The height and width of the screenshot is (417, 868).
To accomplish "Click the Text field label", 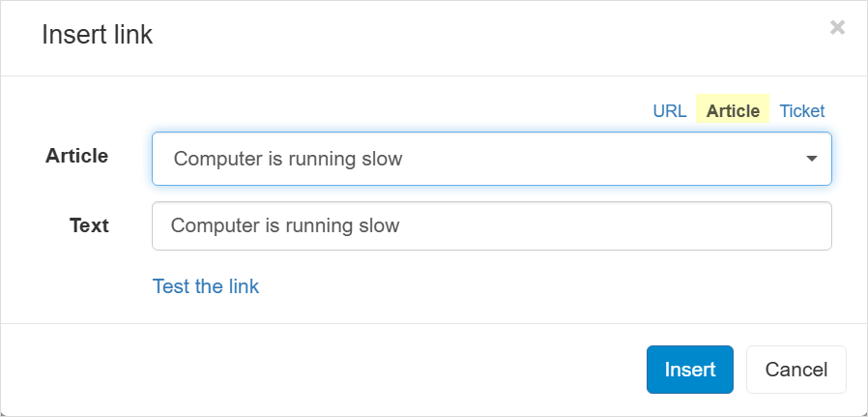I will [x=89, y=225].
